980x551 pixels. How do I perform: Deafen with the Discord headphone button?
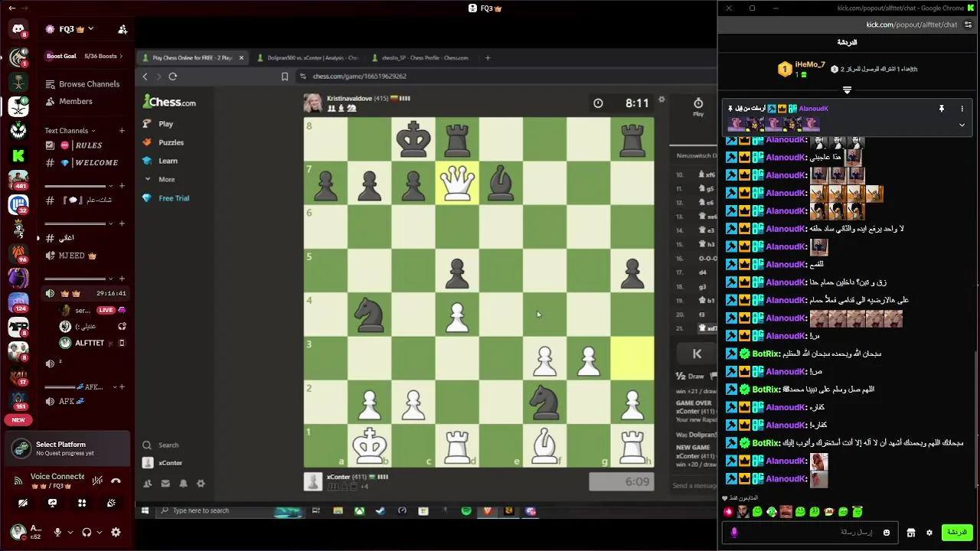[87, 532]
